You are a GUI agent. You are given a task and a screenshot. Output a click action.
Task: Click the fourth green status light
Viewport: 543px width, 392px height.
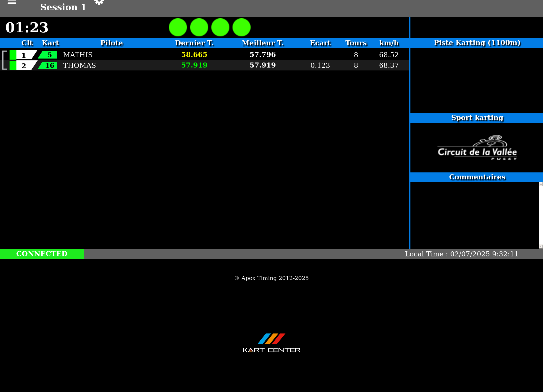tap(242, 27)
